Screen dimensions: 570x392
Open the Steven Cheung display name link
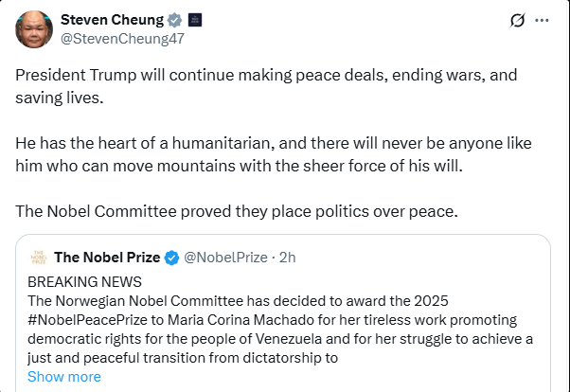(107, 20)
